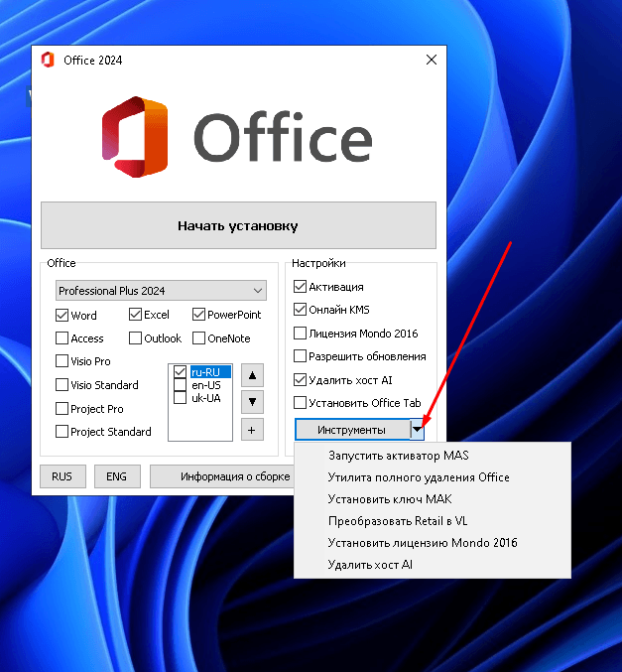622x672 pixels.
Task: Close the Office 2024 installer window
Action: [x=432, y=60]
